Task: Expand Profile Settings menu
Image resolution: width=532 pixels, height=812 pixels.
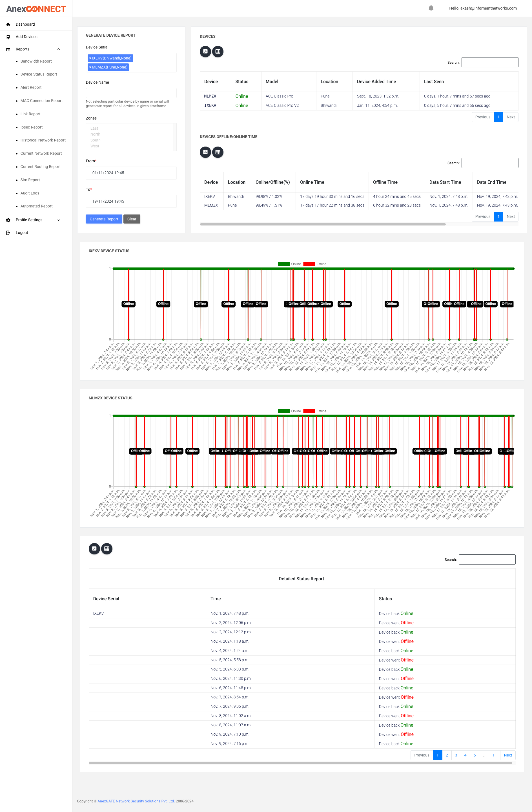Action: [58, 220]
